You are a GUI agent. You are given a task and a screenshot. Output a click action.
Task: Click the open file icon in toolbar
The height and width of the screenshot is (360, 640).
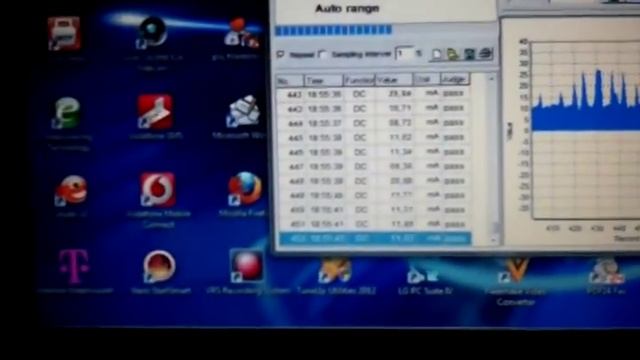[453, 54]
